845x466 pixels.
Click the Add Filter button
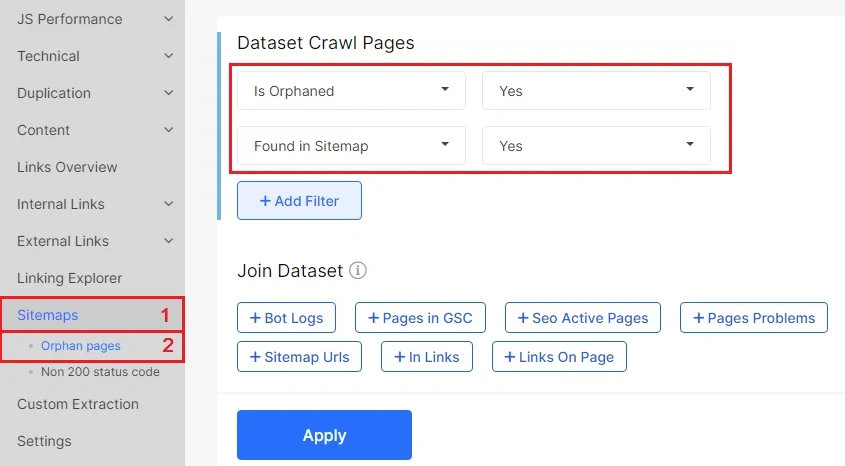299,200
